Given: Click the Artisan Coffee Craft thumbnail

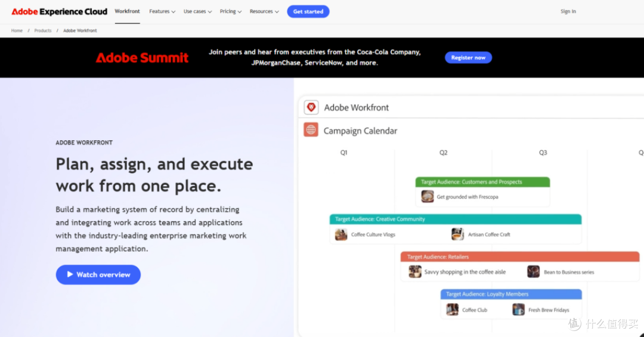Looking at the screenshot, I should [457, 234].
